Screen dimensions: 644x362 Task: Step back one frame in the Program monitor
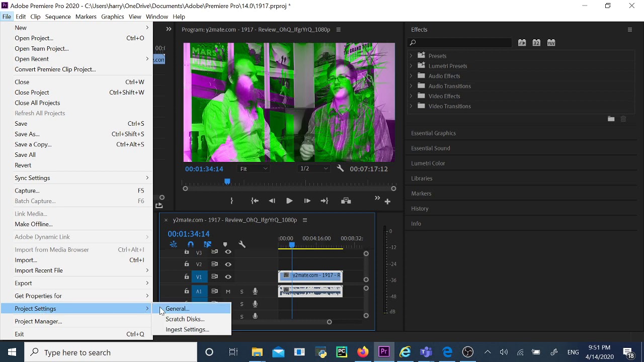(272, 201)
